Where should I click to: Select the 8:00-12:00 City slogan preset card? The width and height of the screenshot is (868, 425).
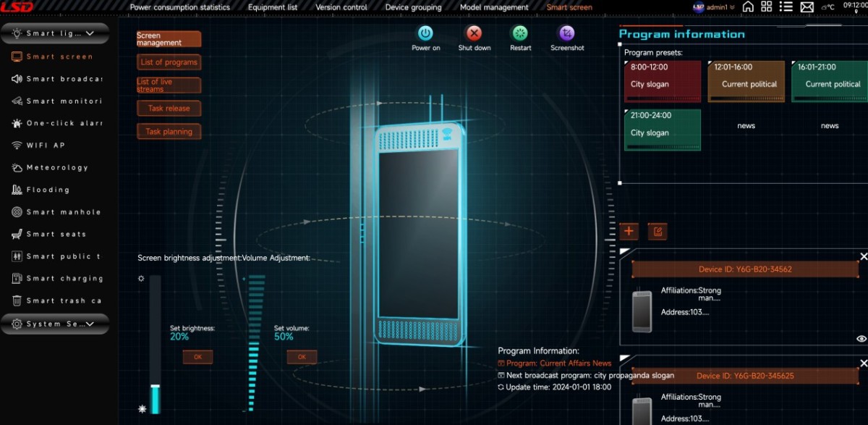tap(661, 82)
